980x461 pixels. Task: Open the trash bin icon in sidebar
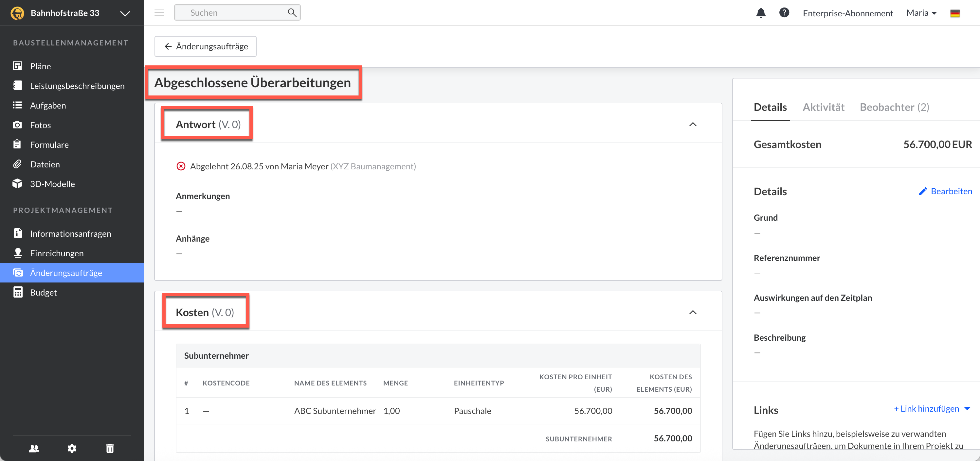click(110, 449)
